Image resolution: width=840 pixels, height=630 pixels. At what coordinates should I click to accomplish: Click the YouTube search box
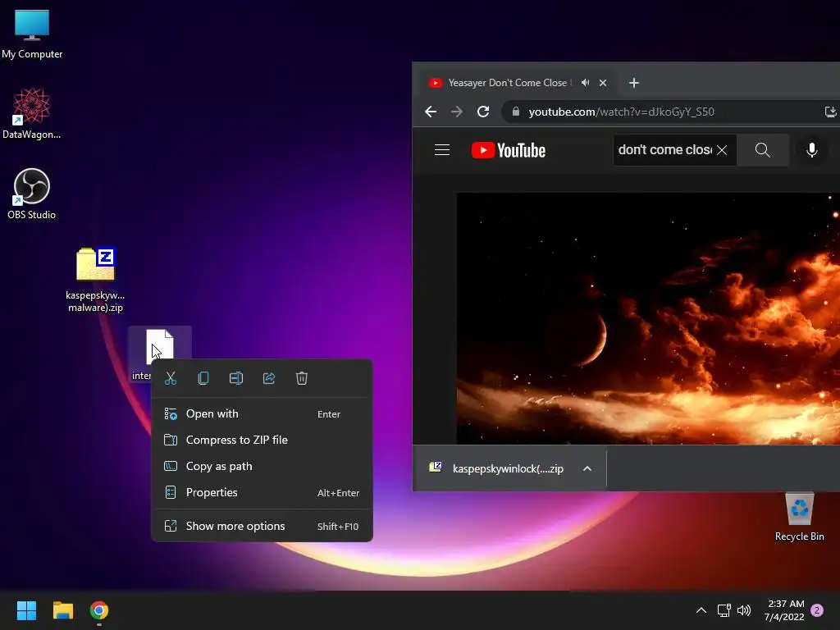[x=664, y=150]
